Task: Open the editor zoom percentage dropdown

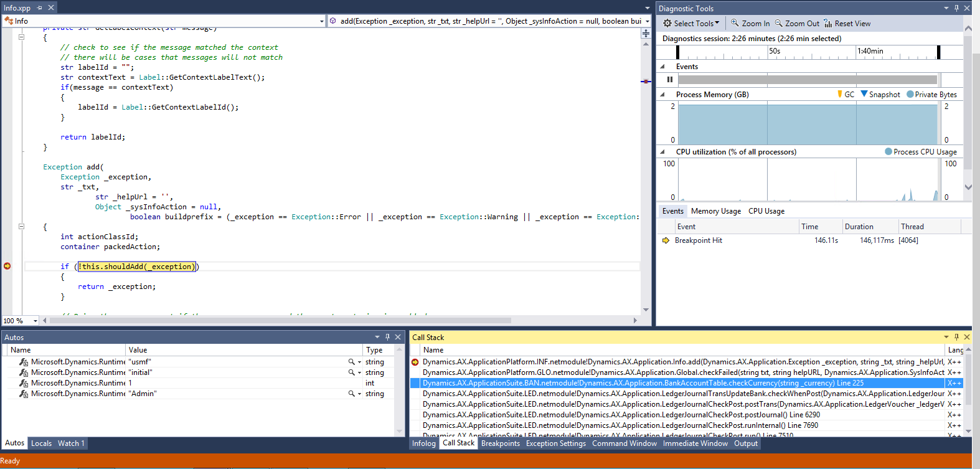Action: [35, 321]
